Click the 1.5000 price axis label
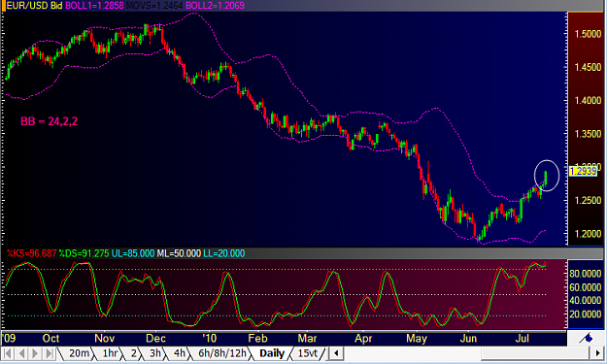607x364 pixels. coord(588,34)
